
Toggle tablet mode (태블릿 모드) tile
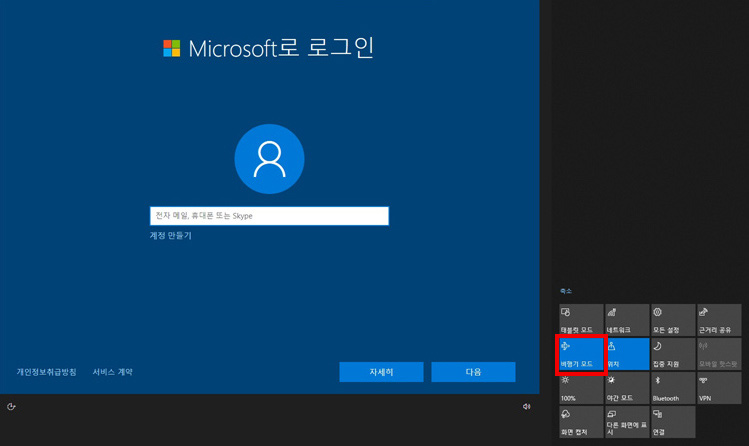point(581,320)
